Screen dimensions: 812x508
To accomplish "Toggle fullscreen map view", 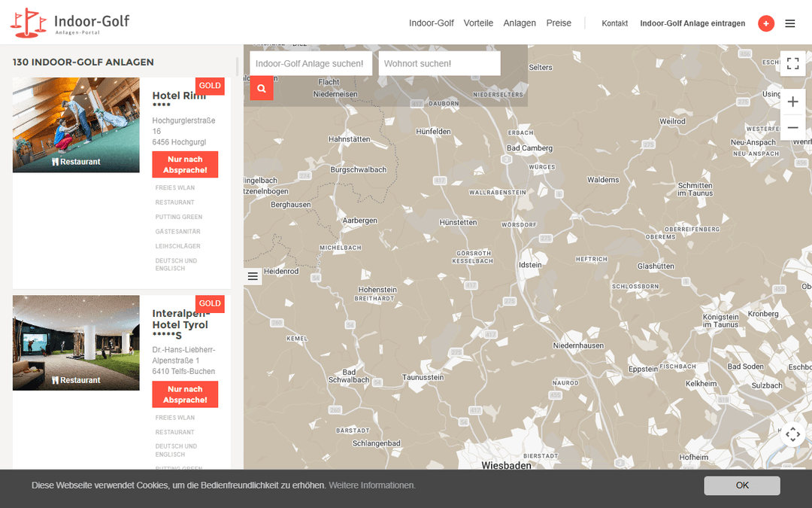I will click(792, 63).
